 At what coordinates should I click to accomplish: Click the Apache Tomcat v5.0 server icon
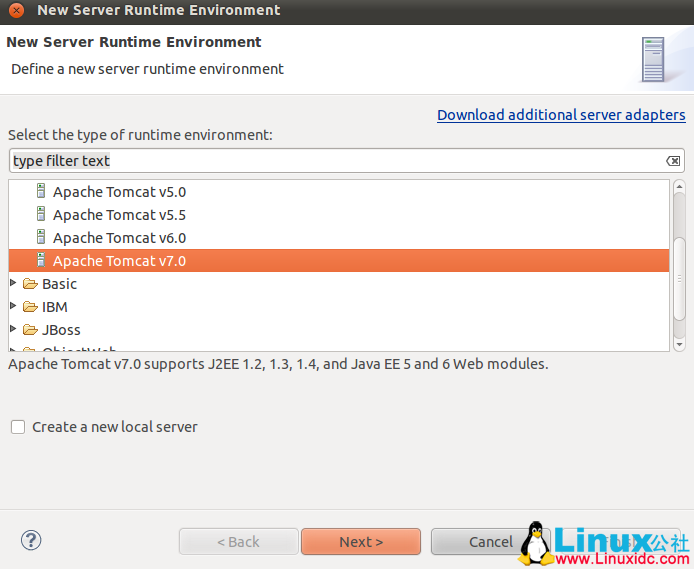(41, 191)
